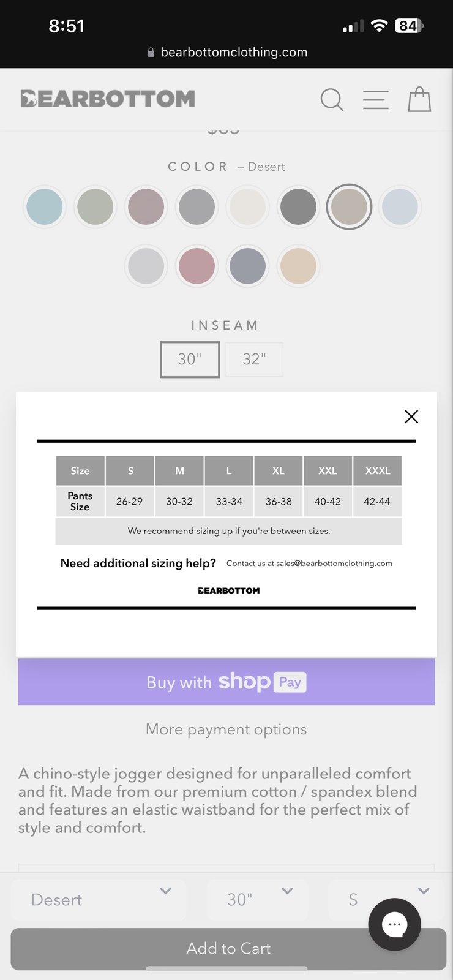This screenshot has width=453, height=980.
Task: Open the hamburger navigation menu
Action: pyautogui.click(x=375, y=100)
